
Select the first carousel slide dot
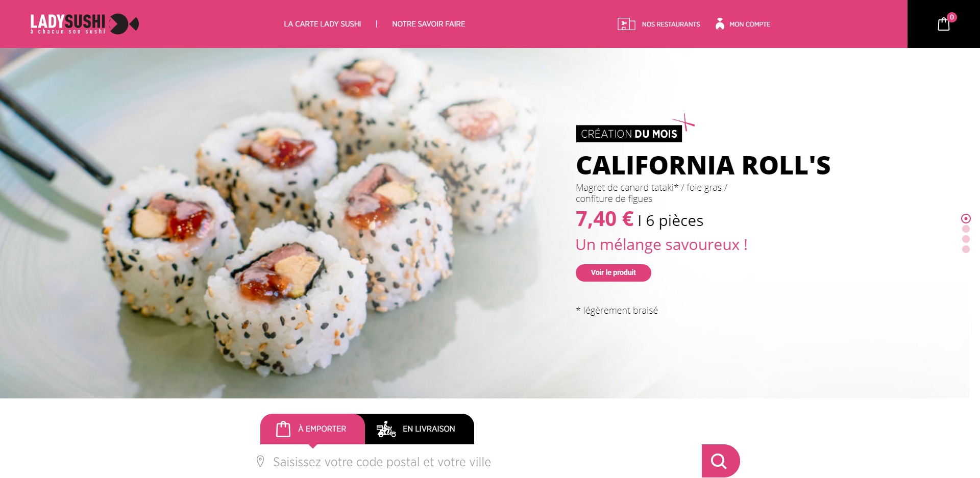[x=966, y=218]
